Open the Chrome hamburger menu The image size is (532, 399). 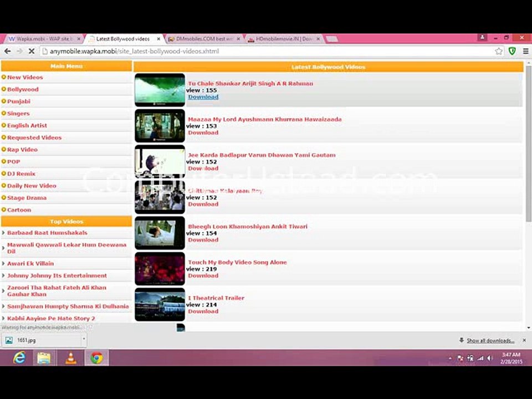(x=525, y=51)
